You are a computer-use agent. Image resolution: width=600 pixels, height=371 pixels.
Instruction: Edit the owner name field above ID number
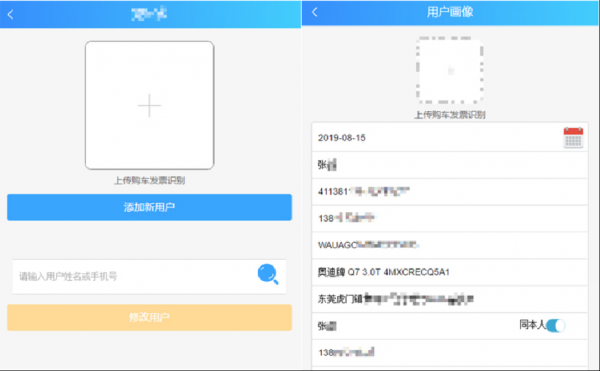pyautogui.click(x=450, y=165)
